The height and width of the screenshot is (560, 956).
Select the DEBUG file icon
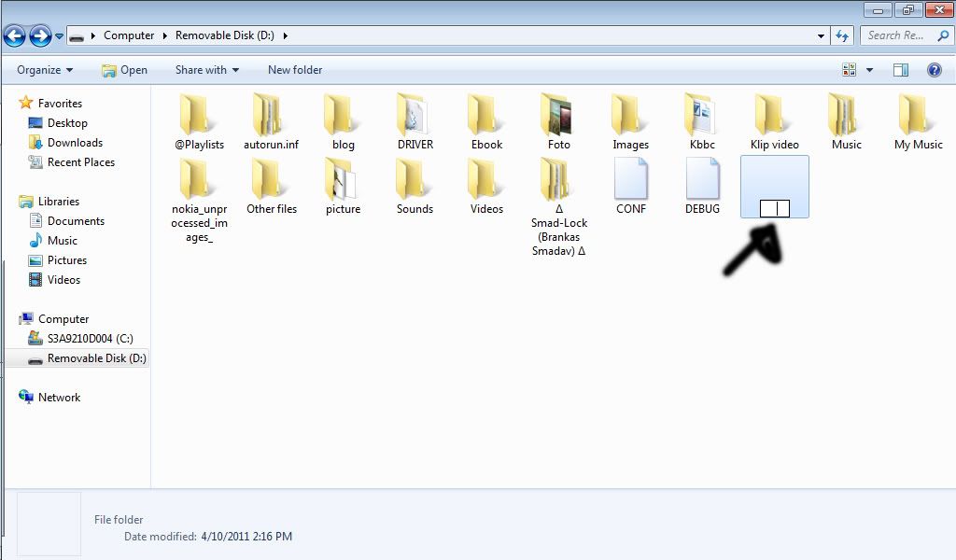pos(702,180)
